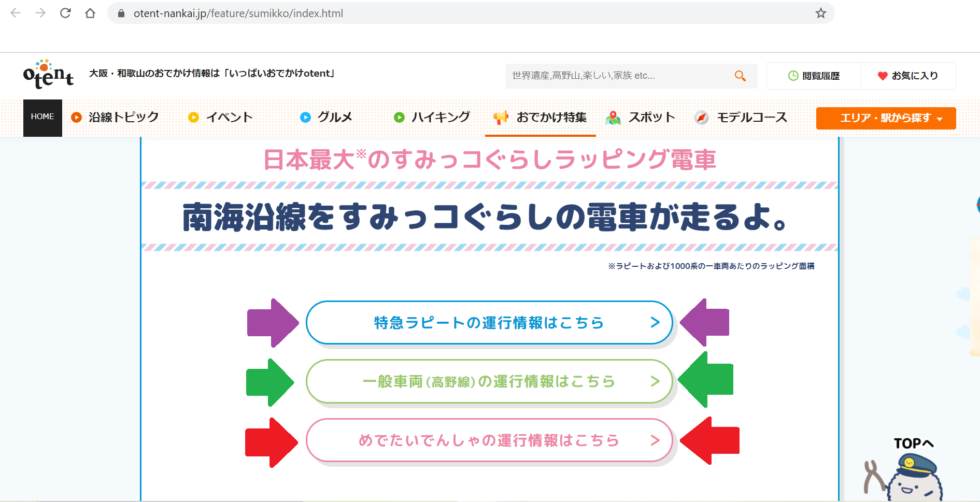Click the orange play icon beside 沿線トピック
This screenshot has height=502, width=980.
click(77, 117)
